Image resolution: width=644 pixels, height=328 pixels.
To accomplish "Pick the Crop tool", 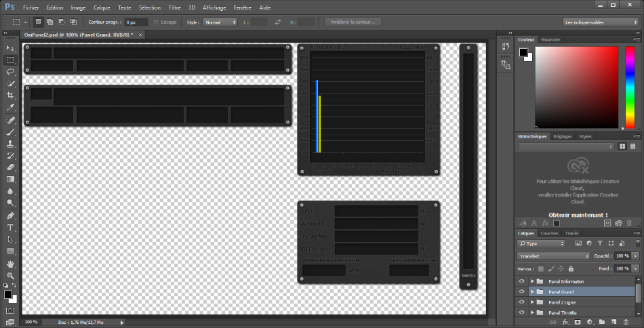I will click(10, 96).
